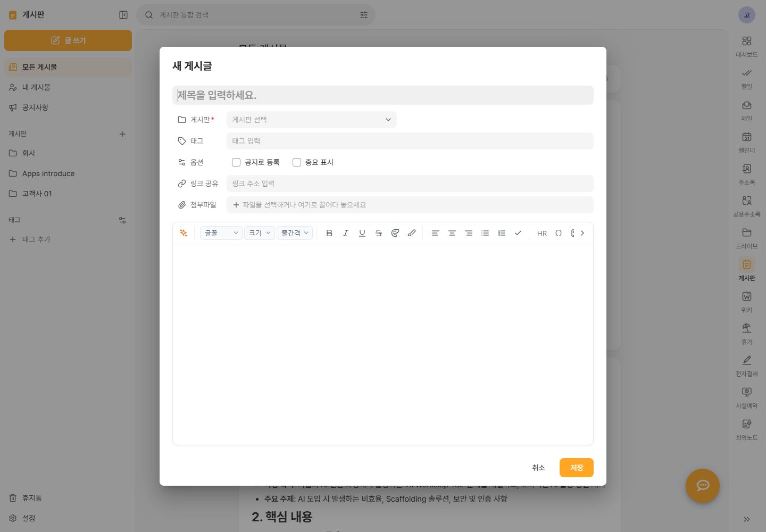Viewport: 766px width, 532px height.
Task: Insert a horizontal rule with HR
Action: (542, 233)
